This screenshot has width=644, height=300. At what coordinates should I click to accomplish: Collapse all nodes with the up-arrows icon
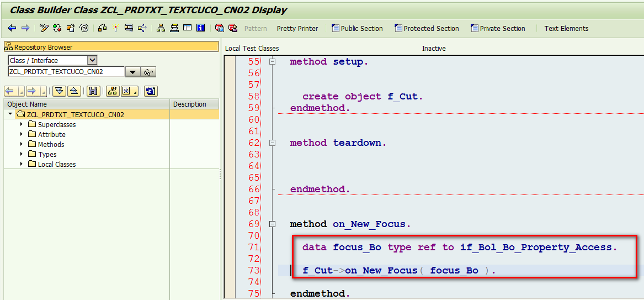point(73,91)
